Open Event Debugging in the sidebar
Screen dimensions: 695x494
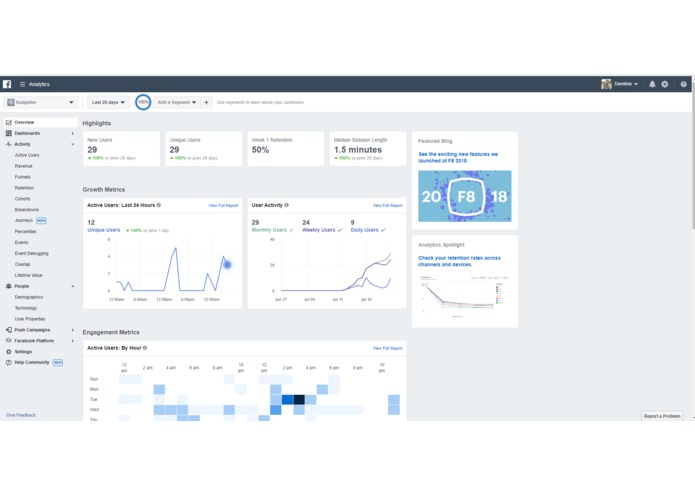point(31,253)
